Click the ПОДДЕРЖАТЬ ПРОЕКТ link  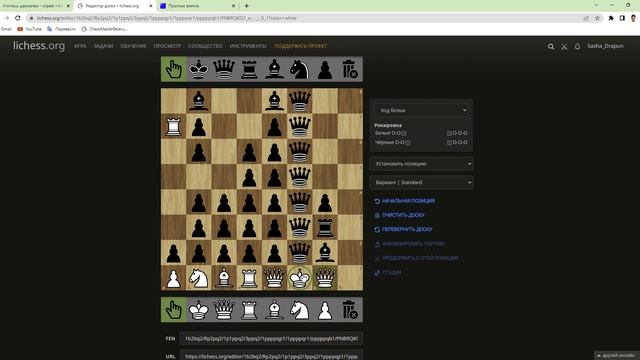pyautogui.click(x=300, y=46)
